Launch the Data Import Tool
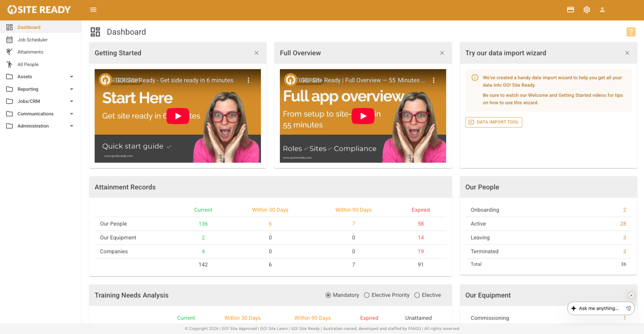The height and width of the screenshot is (334, 644). pos(494,122)
